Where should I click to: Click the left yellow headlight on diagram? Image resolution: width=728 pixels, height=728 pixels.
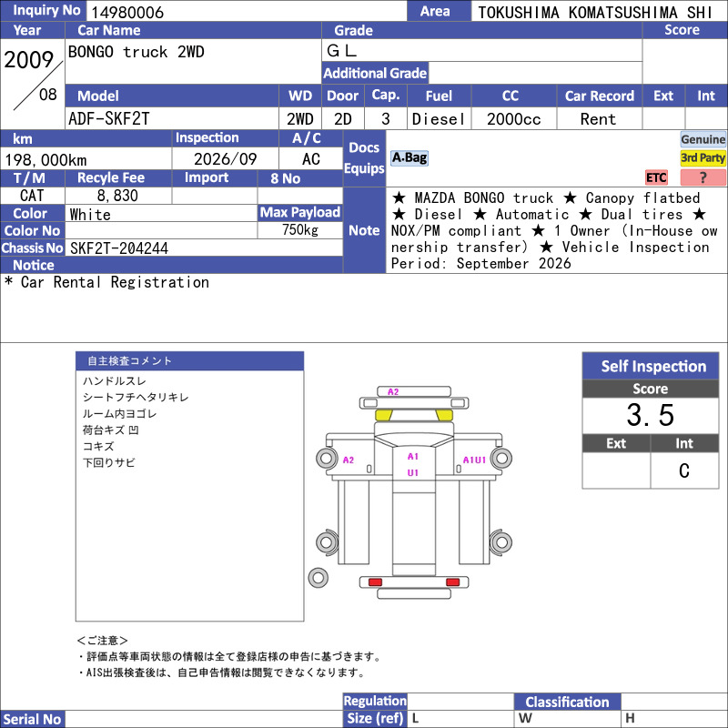383,415
